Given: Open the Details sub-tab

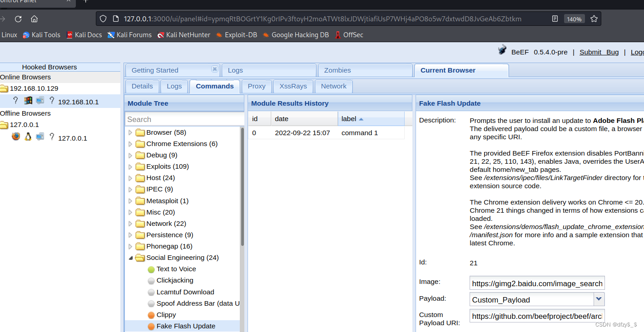Looking at the screenshot, I should 142,86.
